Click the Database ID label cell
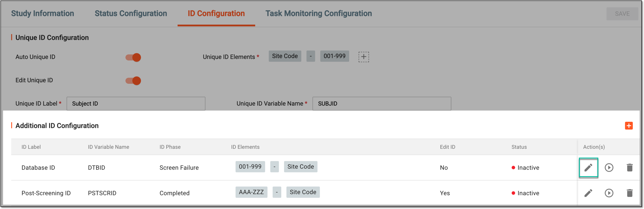The width and height of the screenshot is (644, 209). [x=38, y=168]
